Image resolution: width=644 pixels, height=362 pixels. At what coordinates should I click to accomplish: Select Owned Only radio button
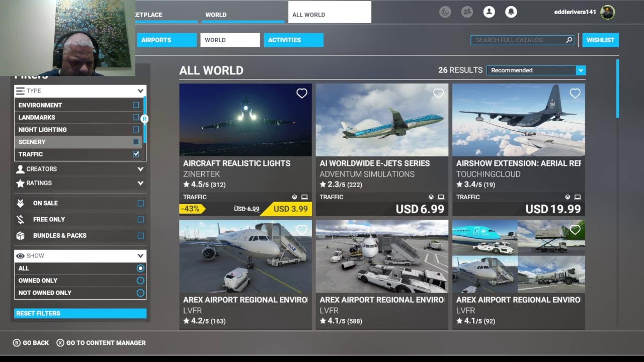(x=140, y=281)
